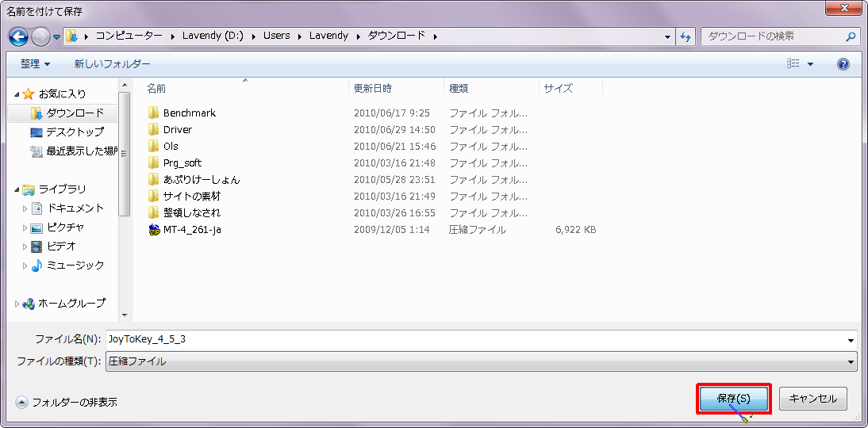Click the 圧縮ファイル type cell of MT-4_261-ja
868x428 pixels.
coord(477,230)
